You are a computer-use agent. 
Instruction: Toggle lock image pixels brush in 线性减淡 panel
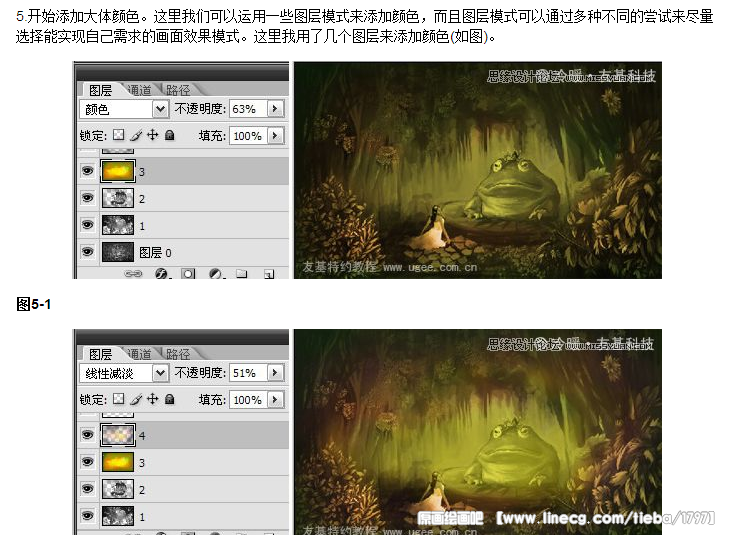pyautogui.click(x=136, y=399)
